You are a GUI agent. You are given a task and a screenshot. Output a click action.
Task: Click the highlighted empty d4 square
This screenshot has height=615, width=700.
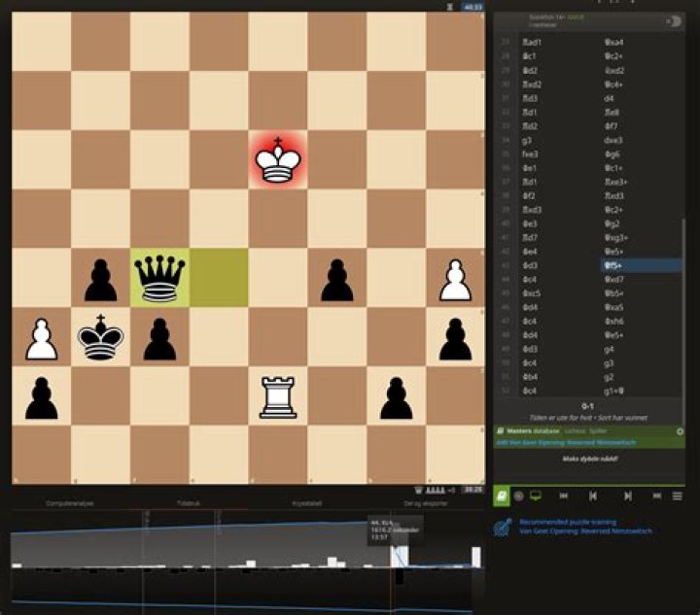coord(219,278)
